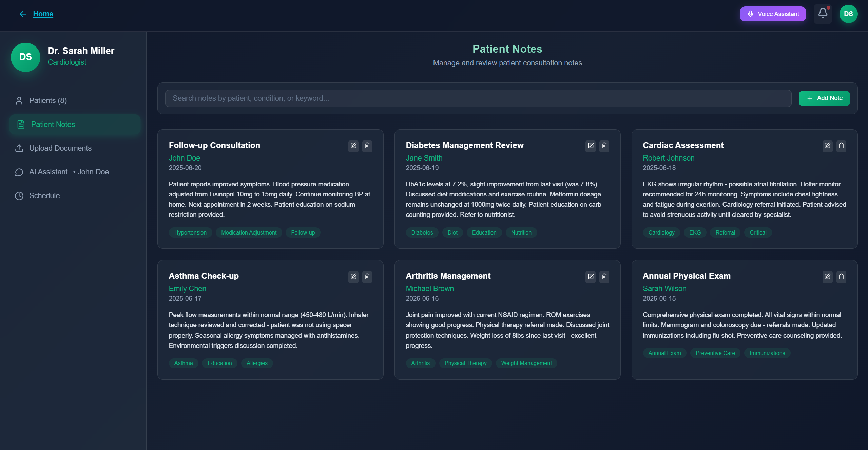The image size is (868, 450).
Task: Edit the Follow-up Consultation note
Action: click(353, 146)
